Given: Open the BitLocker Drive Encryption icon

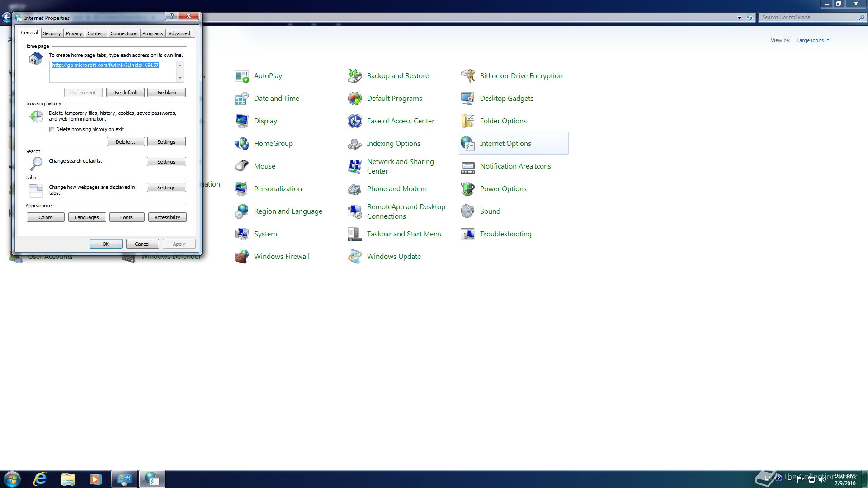Looking at the screenshot, I should click(x=468, y=76).
